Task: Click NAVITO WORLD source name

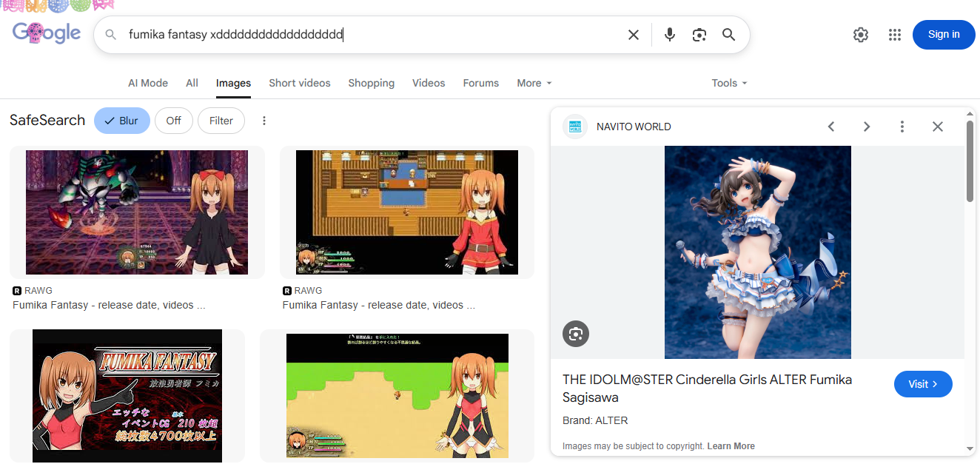Action: tap(634, 127)
